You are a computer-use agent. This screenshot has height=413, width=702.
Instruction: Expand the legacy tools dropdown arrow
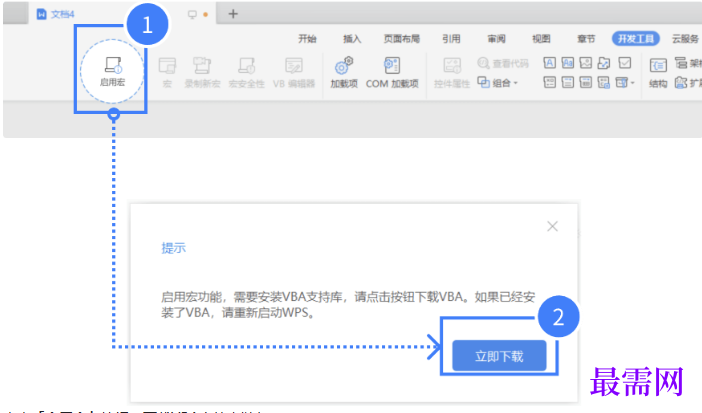(633, 82)
